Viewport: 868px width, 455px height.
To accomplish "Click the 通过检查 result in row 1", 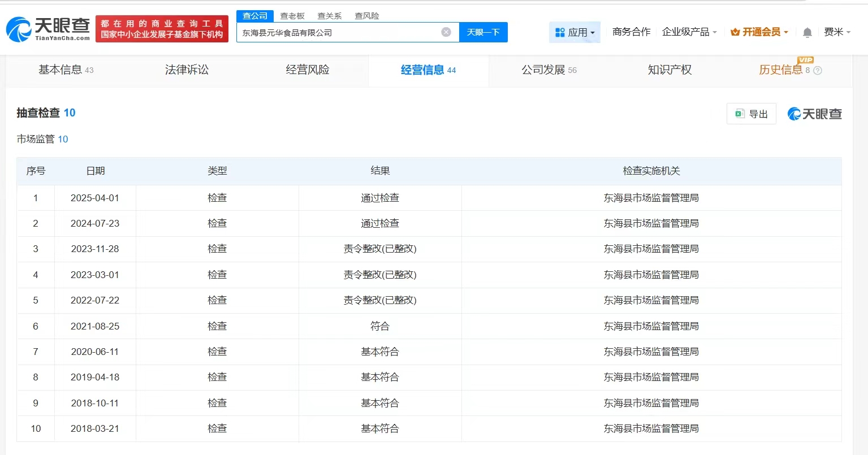I will coord(380,198).
